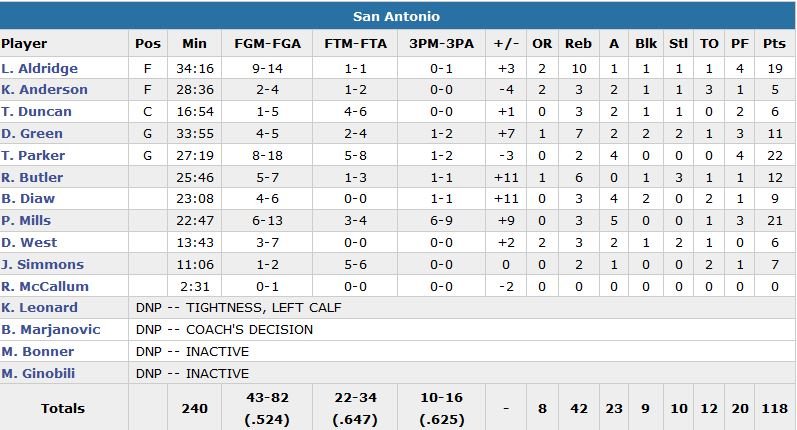Select D. Green player link

coord(32,134)
